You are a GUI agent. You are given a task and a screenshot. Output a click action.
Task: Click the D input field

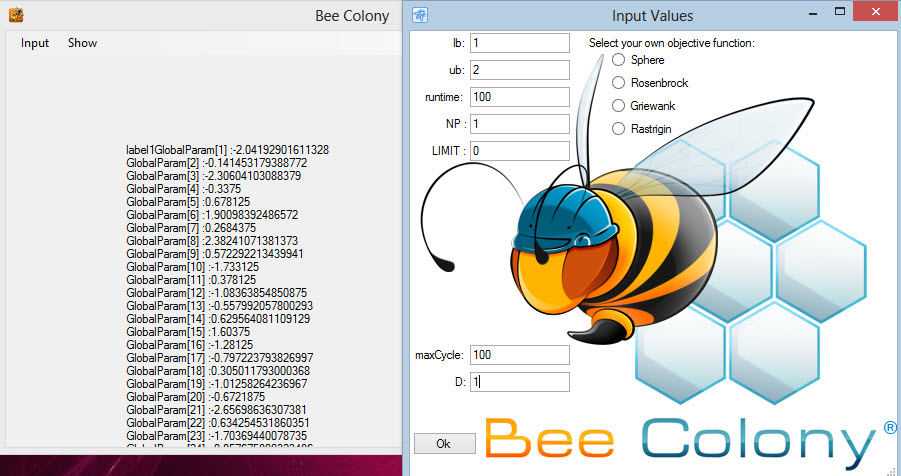520,382
